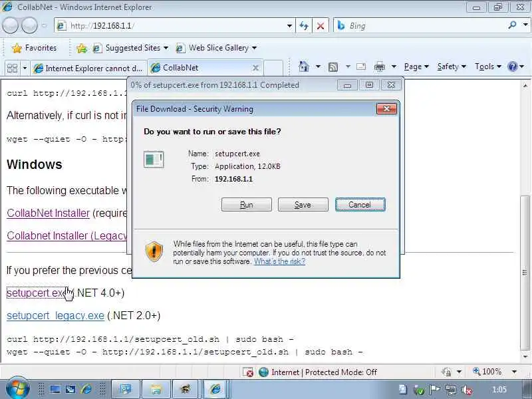Click the Stop loading red X icon

tap(321, 26)
